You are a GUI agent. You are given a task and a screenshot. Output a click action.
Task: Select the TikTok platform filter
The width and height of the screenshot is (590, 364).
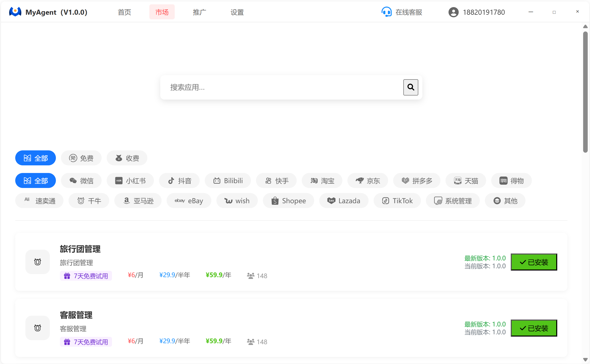(x=397, y=201)
